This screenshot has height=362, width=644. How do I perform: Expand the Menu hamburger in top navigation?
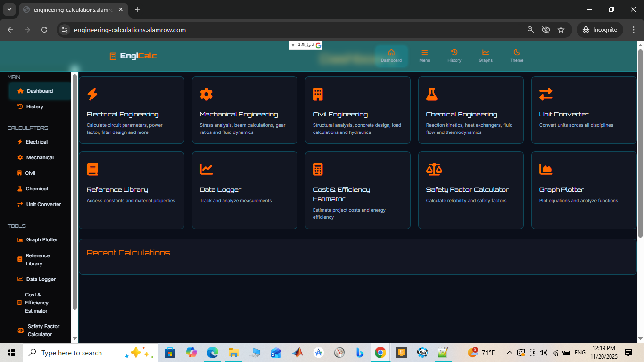click(424, 56)
